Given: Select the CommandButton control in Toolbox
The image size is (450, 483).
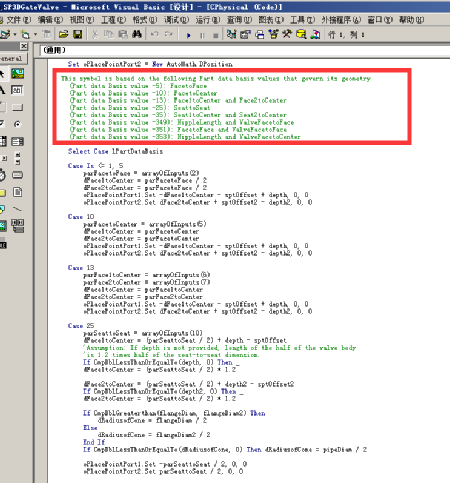Looking at the screenshot, I should [x=17, y=107].
